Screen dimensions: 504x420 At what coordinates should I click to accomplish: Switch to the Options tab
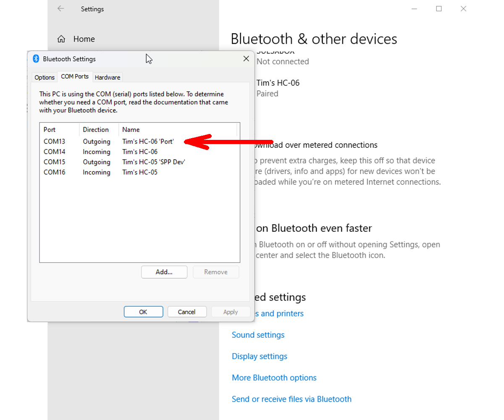tap(44, 77)
